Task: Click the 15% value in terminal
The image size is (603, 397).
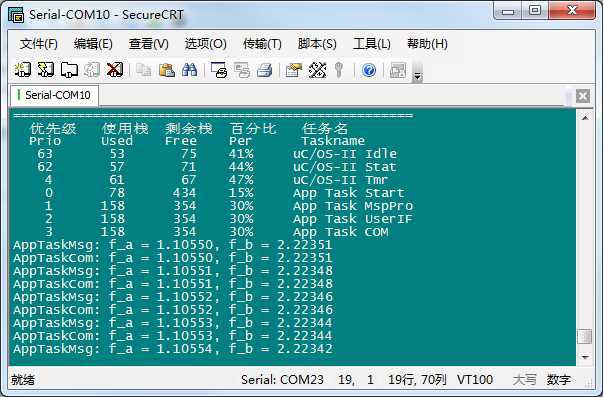Action: (241, 193)
